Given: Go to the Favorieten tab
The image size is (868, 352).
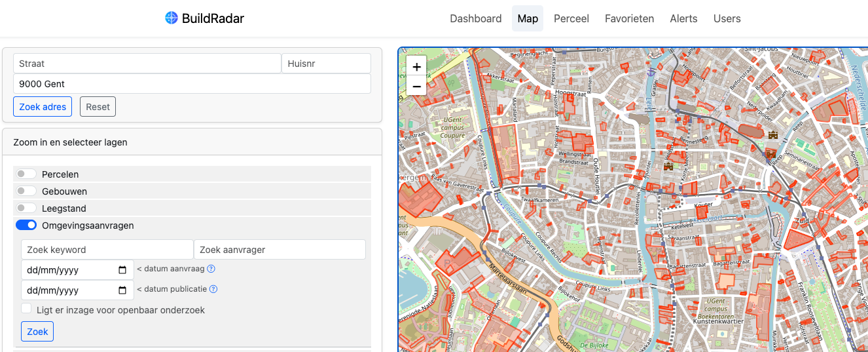Looking at the screenshot, I should (x=629, y=18).
